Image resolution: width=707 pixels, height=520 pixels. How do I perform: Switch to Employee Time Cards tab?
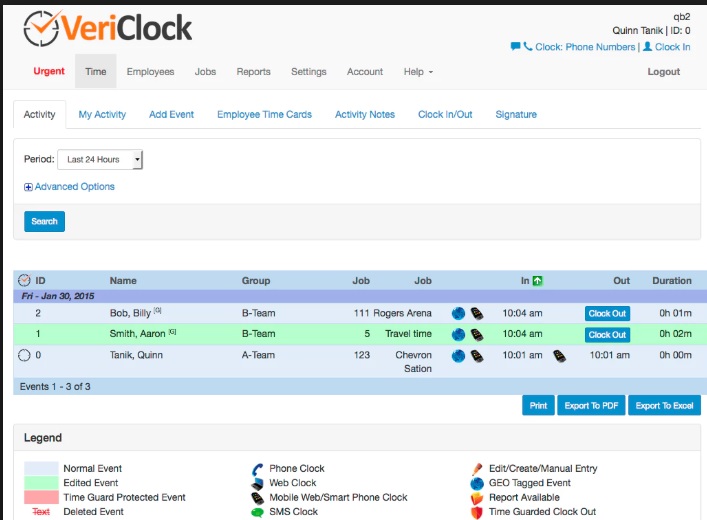point(264,115)
